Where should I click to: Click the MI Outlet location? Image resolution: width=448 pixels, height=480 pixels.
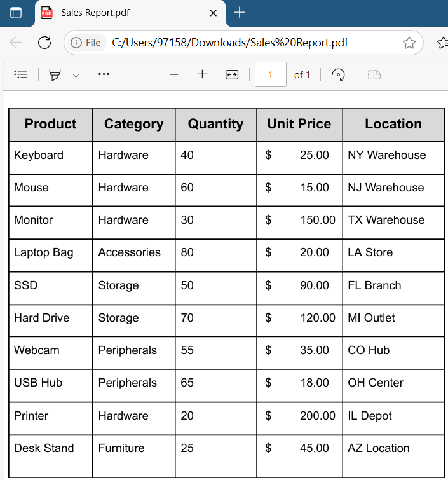[x=372, y=318]
